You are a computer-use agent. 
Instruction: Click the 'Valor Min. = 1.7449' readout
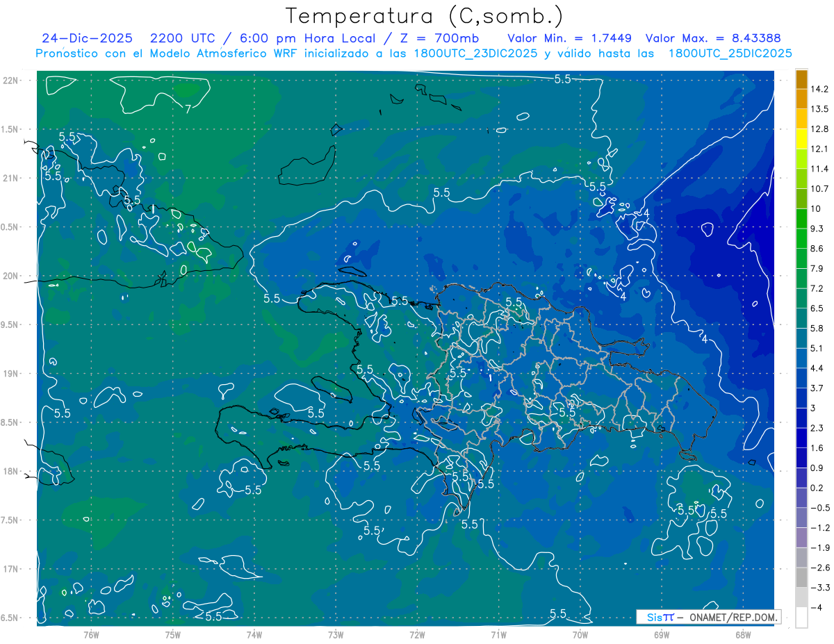[x=569, y=38]
